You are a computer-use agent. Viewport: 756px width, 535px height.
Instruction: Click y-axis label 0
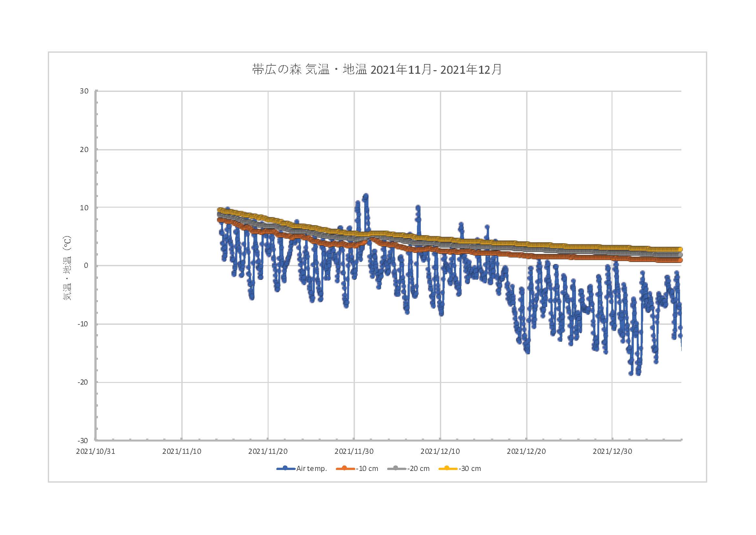[x=86, y=266]
